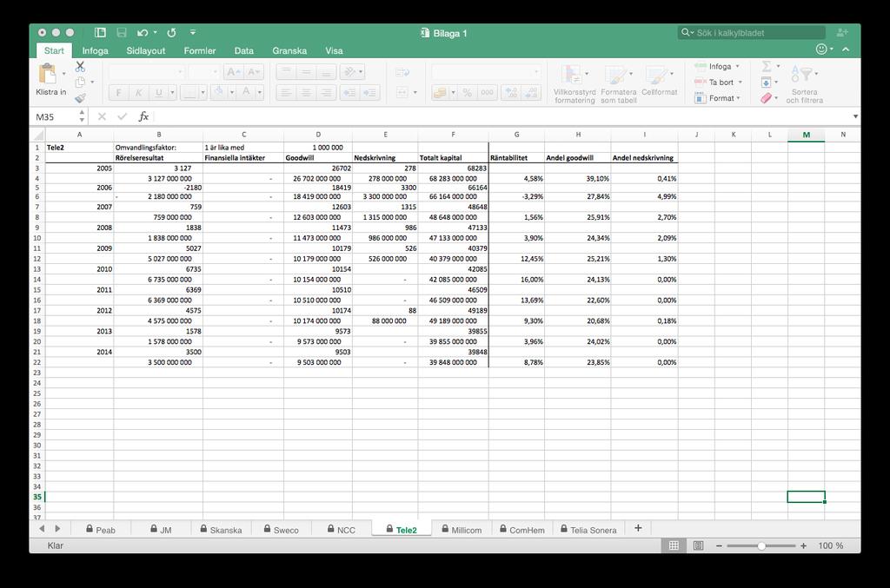The width and height of the screenshot is (890, 588).
Task: Switch to page layout view in status bar
Action: click(x=698, y=545)
